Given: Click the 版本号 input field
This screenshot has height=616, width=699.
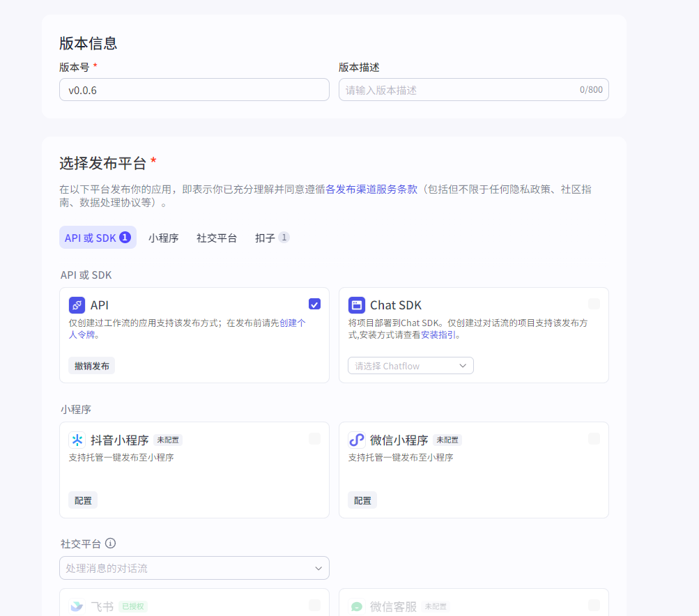Looking at the screenshot, I should click(x=194, y=90).
